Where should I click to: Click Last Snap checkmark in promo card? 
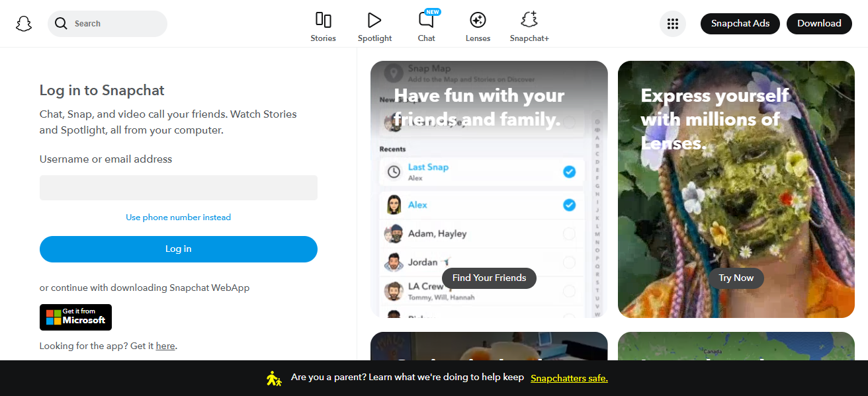click(570, 172)
